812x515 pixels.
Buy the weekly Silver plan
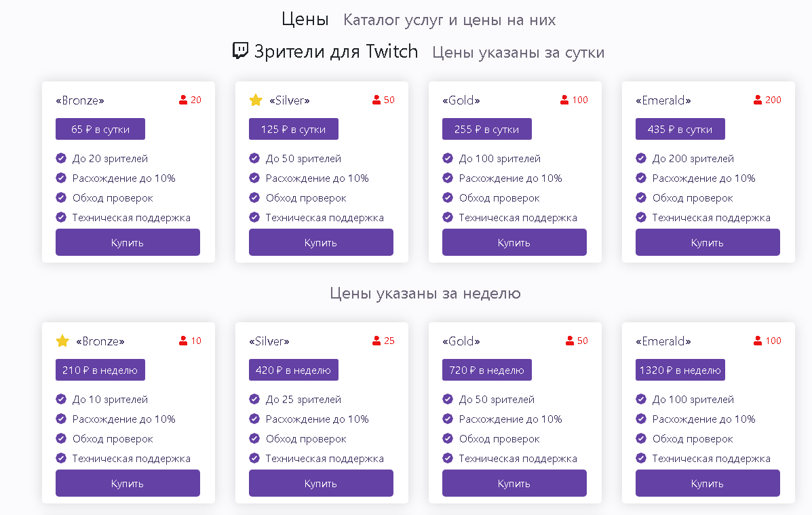321,483
